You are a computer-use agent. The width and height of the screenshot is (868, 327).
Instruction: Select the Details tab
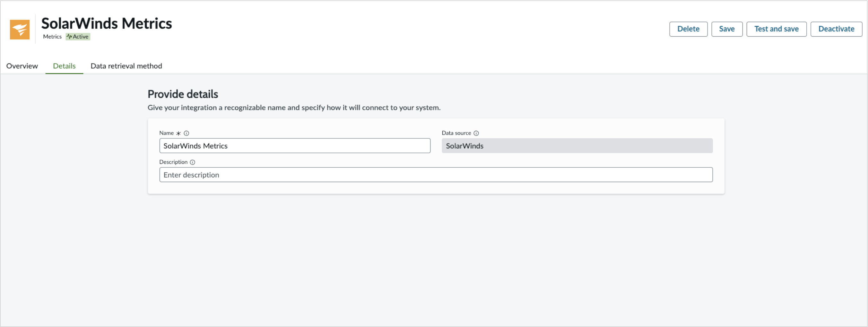click(x=64, y=66)
